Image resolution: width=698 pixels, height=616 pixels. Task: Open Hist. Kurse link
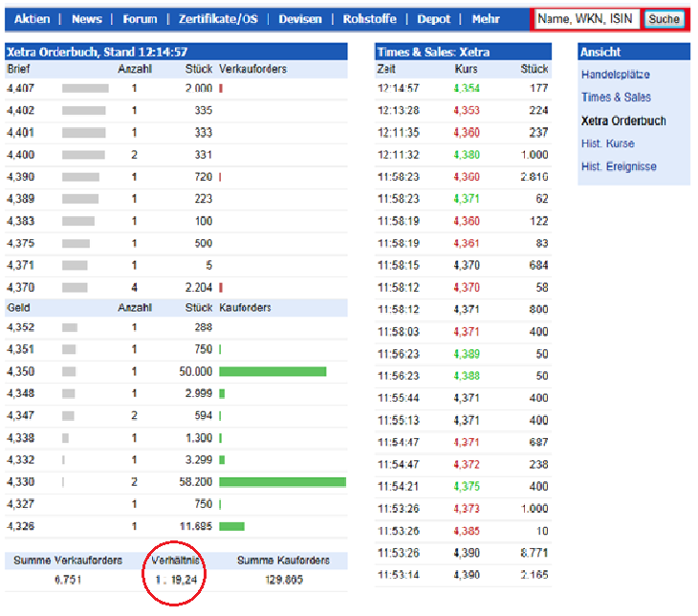pyautogui.click(x=607, y=143)
